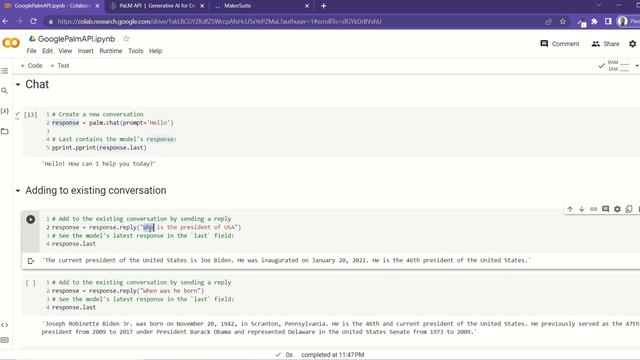
Task: Open the File menu
Action: pos(31,51)
